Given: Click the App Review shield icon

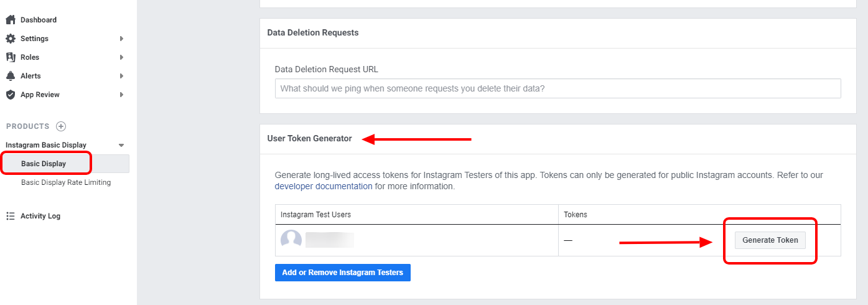Looking at the screenshot, I should tap(10, 95).
